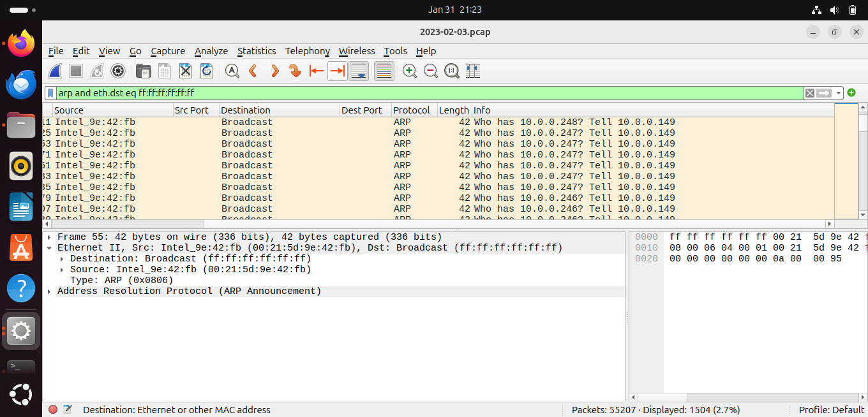Go to the first packet icon

click(x=316, y=71)
